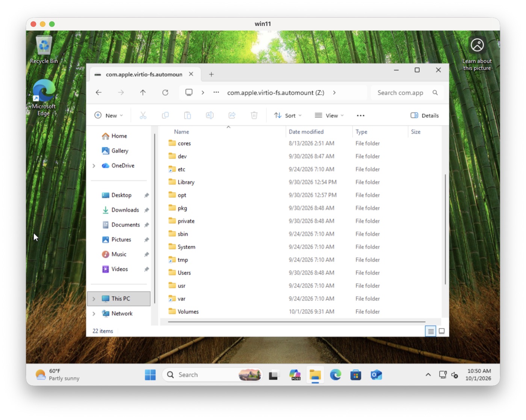Select Home in the navigation pane
The image size is (526, 420).
pos(119,136)
